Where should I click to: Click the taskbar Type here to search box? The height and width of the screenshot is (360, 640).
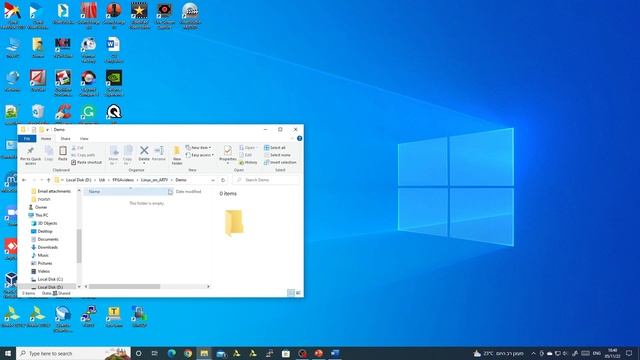73,353
